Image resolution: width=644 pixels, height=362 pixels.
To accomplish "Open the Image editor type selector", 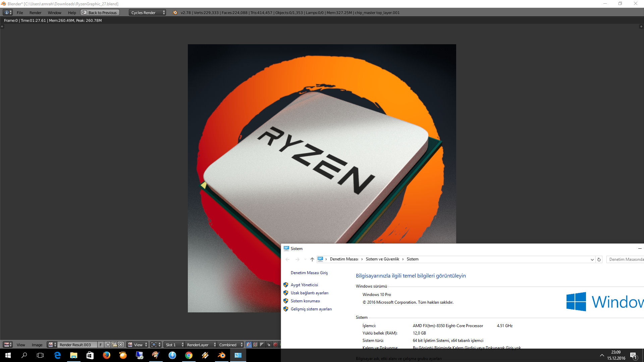I will (8, 345).
